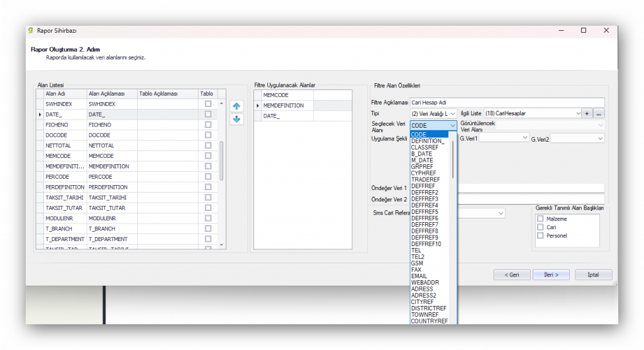644x350 pixels.
Task: Choose DEFINITION_ from the dropdown list
Action: click(x=428, y=141)
